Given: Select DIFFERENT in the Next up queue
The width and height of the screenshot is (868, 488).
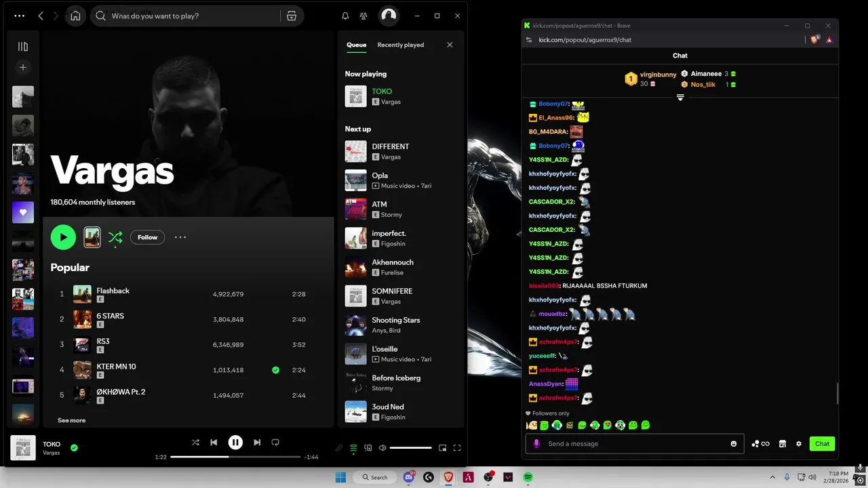Looking at the screenshot, I should (401, 151).
